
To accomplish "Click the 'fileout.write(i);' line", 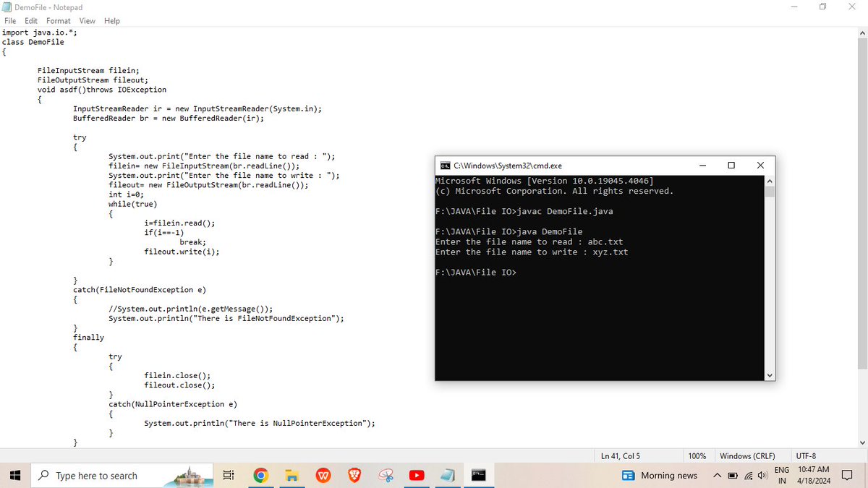I will tap(182, 252).
